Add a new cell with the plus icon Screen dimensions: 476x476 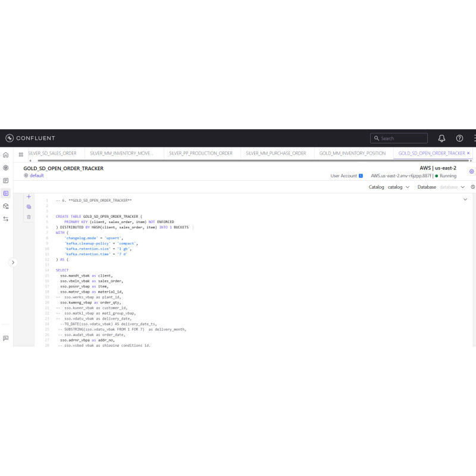click(x=29, y=196)
